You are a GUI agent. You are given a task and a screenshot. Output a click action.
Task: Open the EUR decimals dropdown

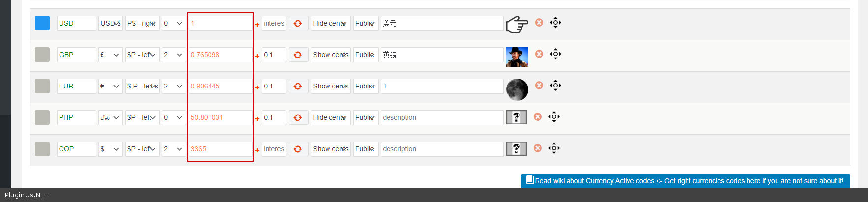(x=174, y=86)
